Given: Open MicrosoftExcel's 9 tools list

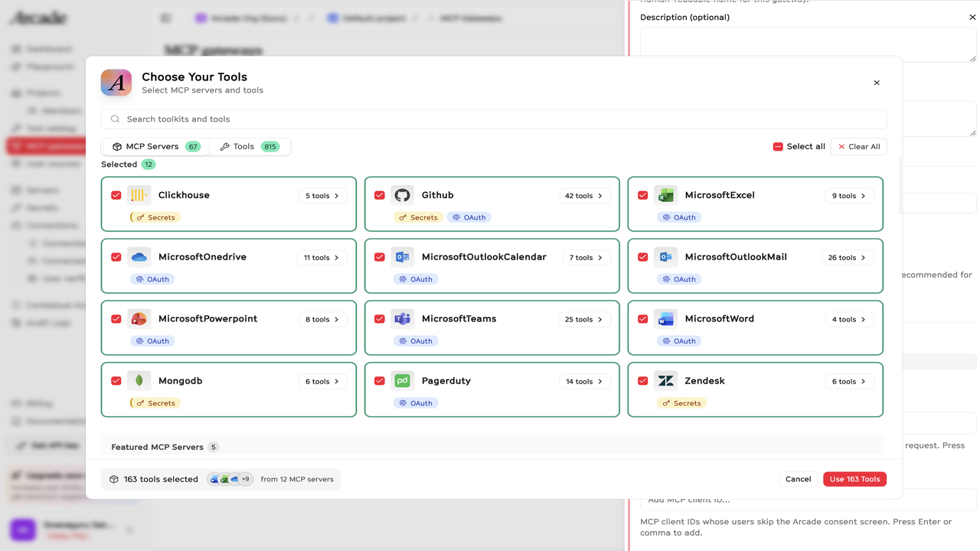Looking at the screenshot, I should tap(849, 196).
